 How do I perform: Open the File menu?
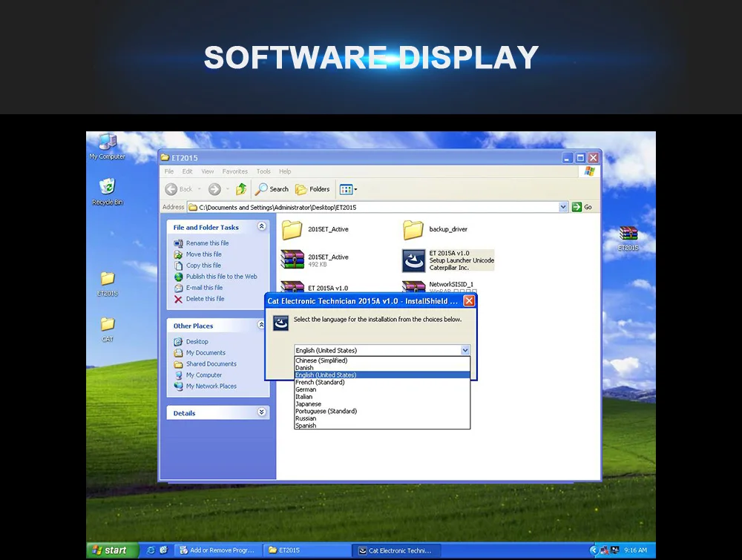point(169,171)
